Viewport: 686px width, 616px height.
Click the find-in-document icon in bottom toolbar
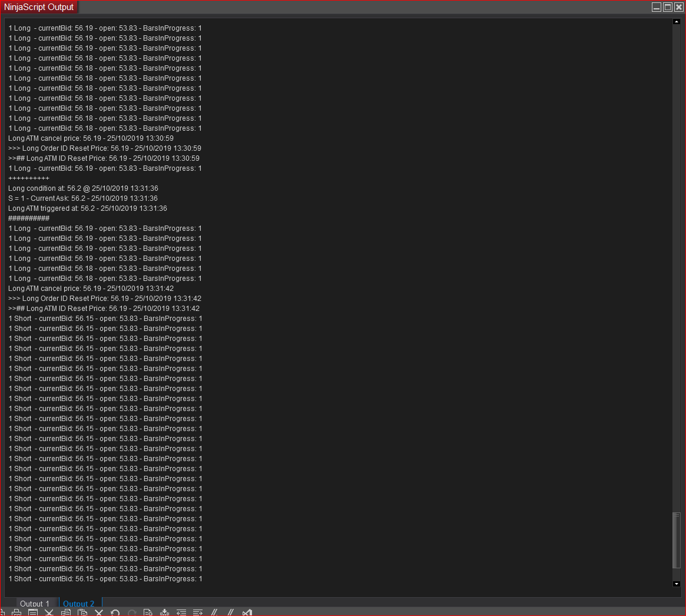148,612
